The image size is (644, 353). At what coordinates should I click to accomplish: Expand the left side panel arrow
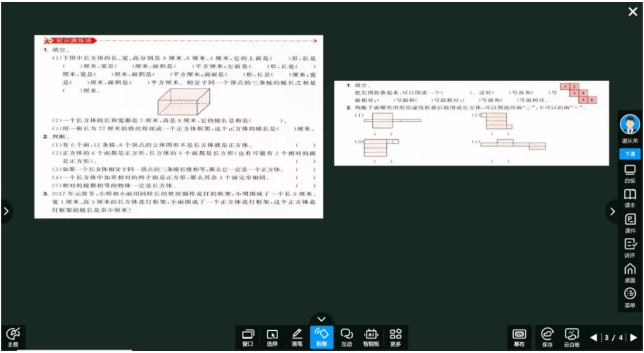[x=6, y=211]
